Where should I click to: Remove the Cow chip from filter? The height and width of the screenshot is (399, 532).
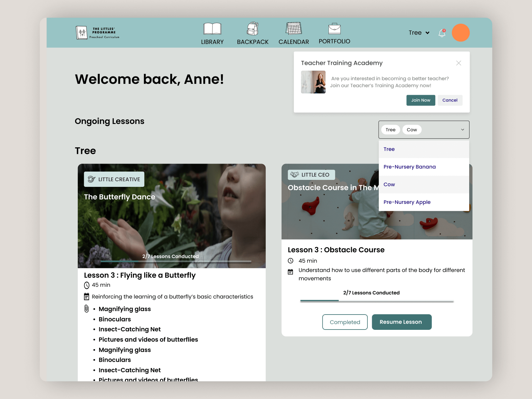(x=412, y=130)
